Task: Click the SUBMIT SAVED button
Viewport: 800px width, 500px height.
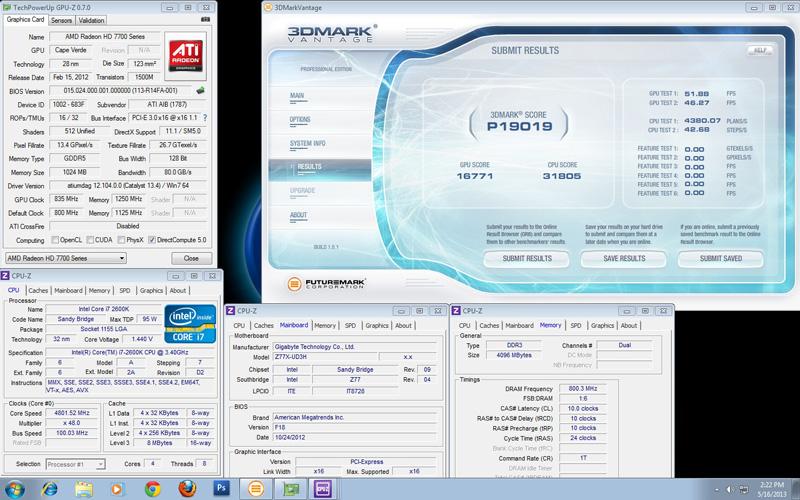Action: 721,259
